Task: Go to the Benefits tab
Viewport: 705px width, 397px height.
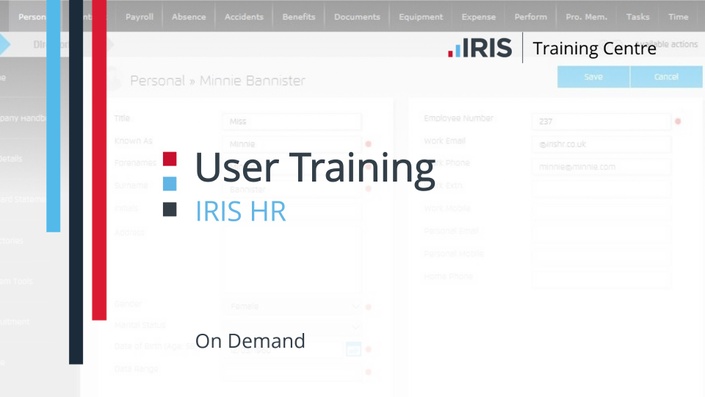Action: (x=299, y=17)
